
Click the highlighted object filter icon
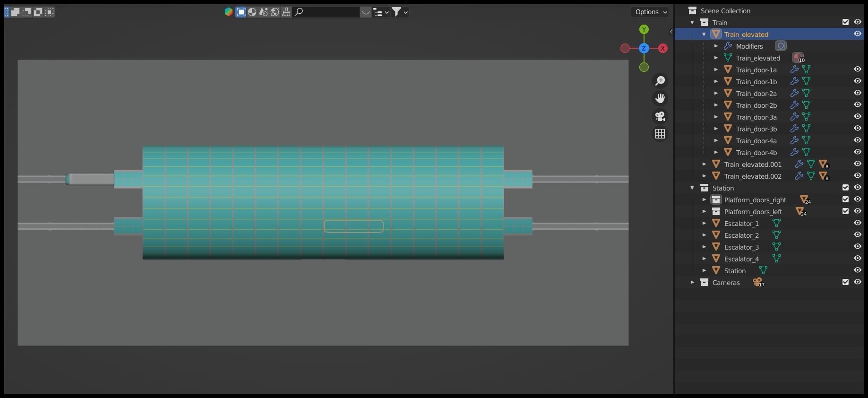(241, 12)
